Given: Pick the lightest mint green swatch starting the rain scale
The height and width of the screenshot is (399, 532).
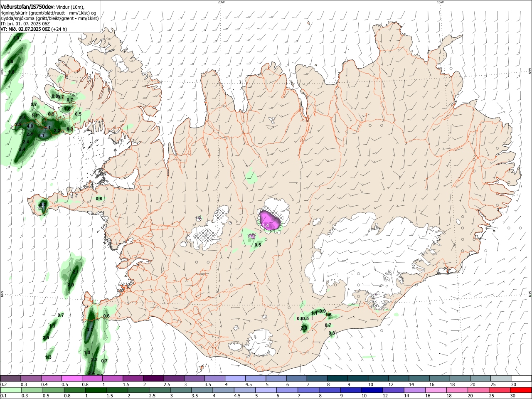Looking at the screenshot, I should tap(11, 390).
